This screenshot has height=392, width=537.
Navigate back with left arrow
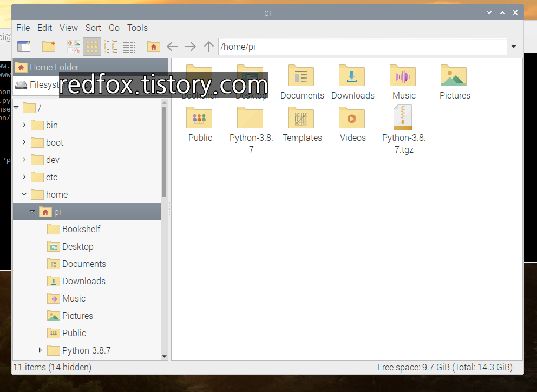click(x=172, y=46)
